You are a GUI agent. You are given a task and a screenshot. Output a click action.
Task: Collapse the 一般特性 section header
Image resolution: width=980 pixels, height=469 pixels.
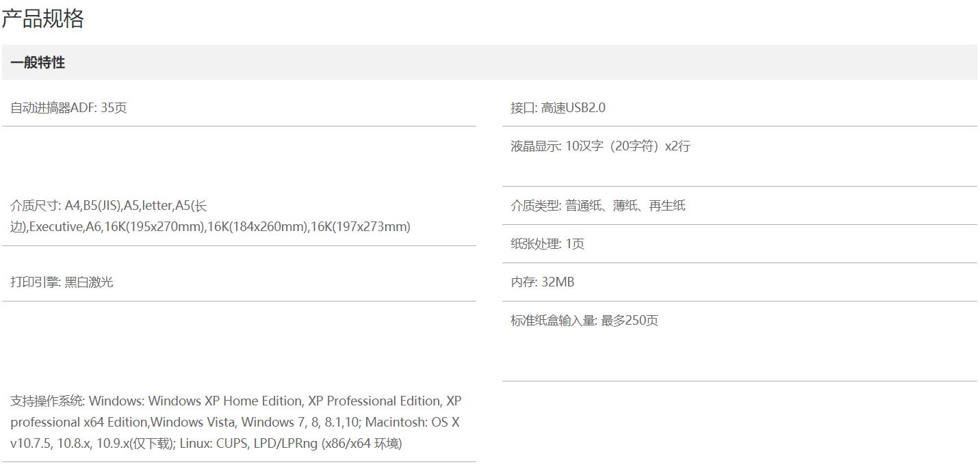click(x=38, y=62)
